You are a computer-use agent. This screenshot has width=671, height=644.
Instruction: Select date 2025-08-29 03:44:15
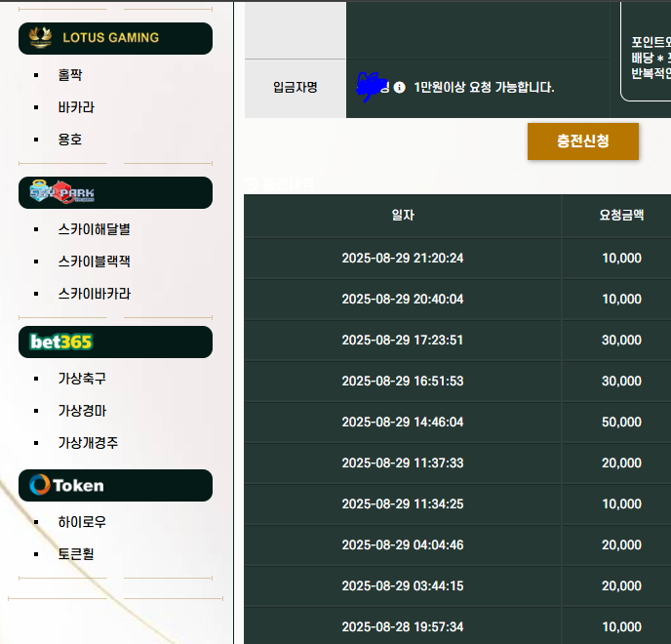click(403, 585)
